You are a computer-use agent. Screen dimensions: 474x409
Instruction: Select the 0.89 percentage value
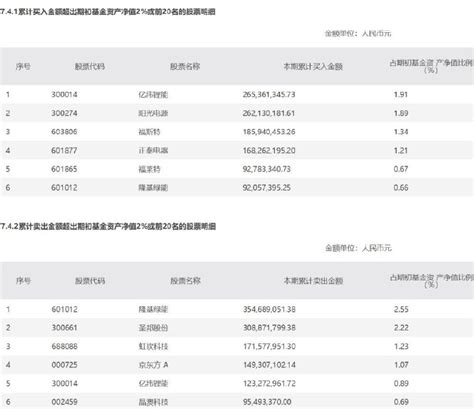[x=401, y=383]
